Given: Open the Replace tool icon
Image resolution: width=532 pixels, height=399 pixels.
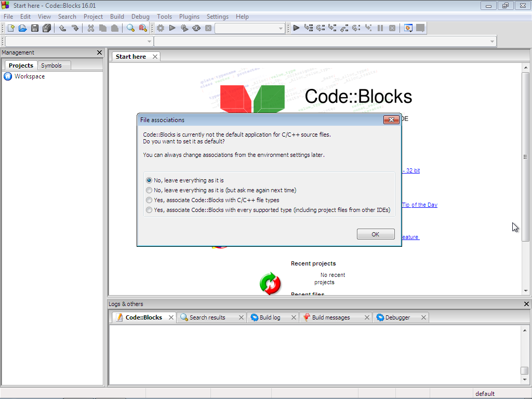Looking at the screenshot, I should pos(143,28).
